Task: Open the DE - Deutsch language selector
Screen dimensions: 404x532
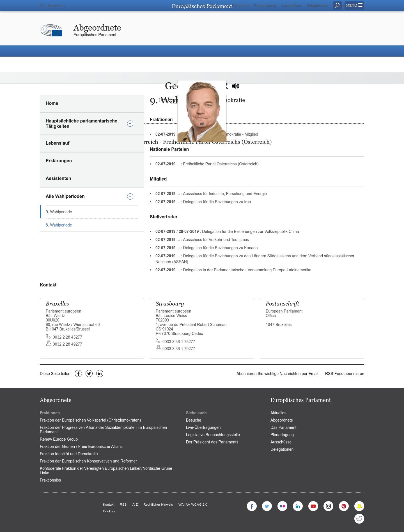Action: [x=53, y=6]
